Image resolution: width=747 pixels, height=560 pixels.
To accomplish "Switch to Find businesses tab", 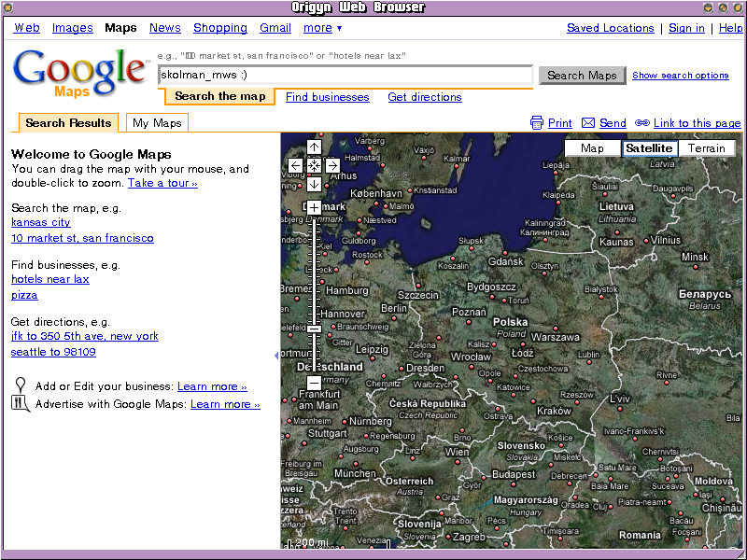I will tap(328, 97).
